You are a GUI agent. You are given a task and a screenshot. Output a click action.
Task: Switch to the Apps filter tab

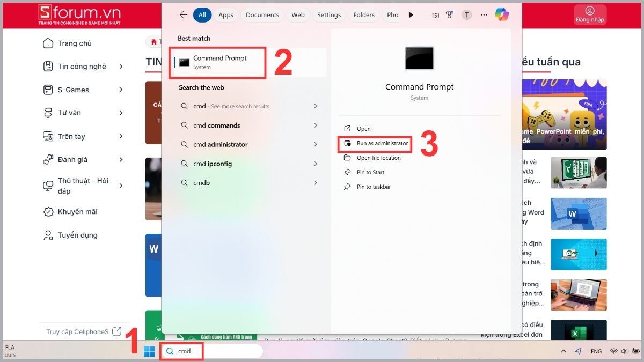[x=226, y=15]
